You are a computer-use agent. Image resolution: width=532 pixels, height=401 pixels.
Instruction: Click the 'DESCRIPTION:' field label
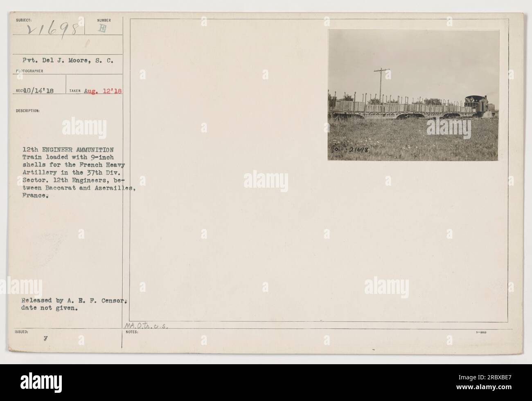pos(28,110)
